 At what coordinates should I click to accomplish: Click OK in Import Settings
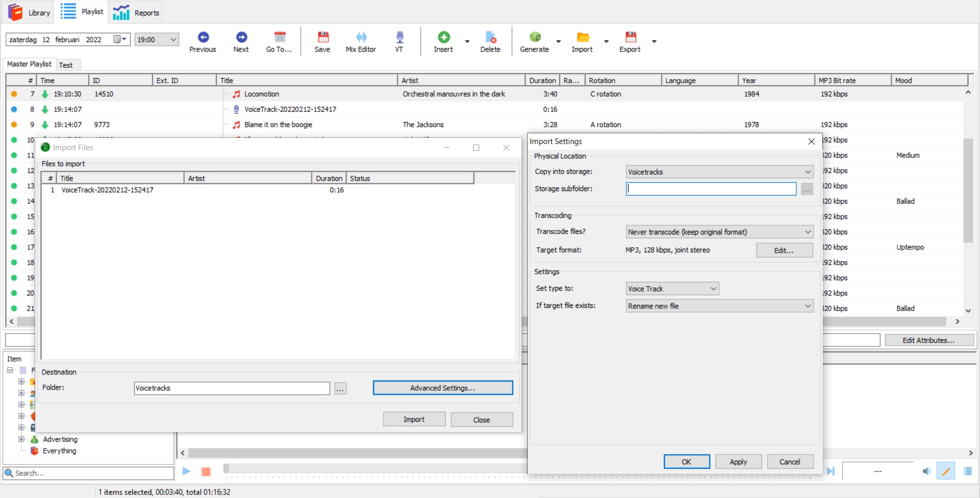point(687,462)
